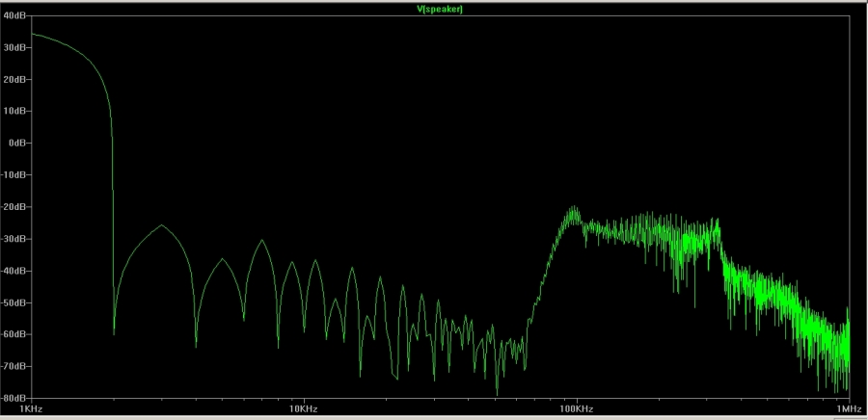Image resolution: width=868 pixels, height=420 pixels.
Task: Click the 10KHz frequency axis label
Action: coord(304,409)
